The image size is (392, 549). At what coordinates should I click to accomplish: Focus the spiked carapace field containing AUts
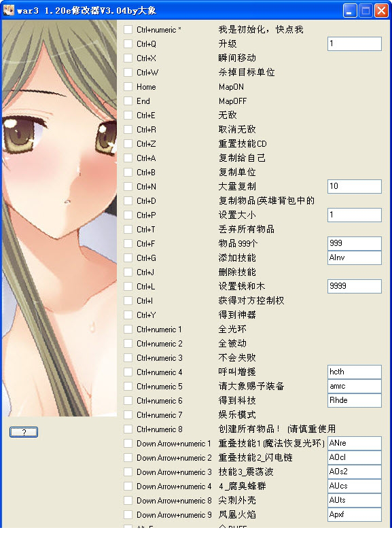pos(355,500)
